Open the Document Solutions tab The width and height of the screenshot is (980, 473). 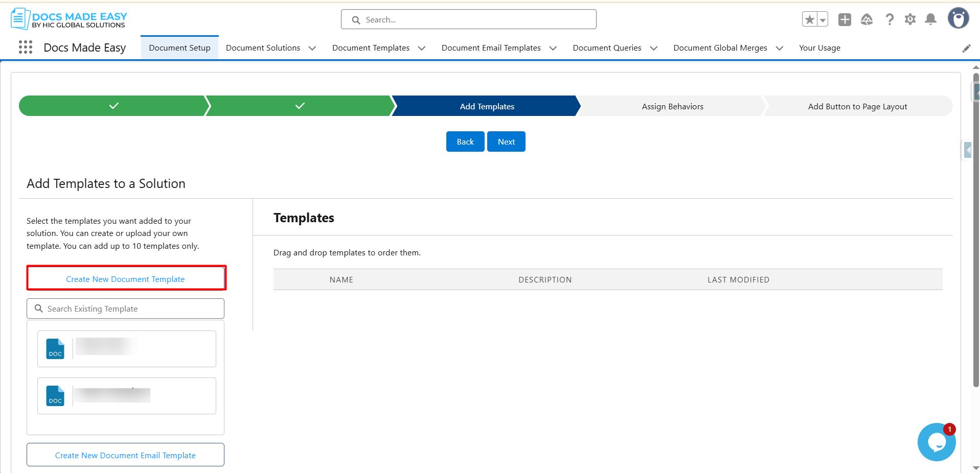[x=263, y=48]
